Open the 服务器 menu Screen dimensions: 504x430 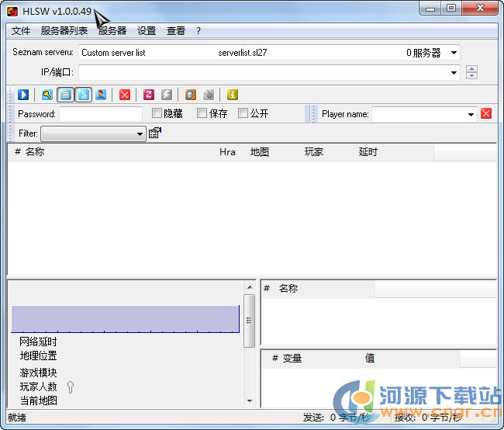coord(112,31)
